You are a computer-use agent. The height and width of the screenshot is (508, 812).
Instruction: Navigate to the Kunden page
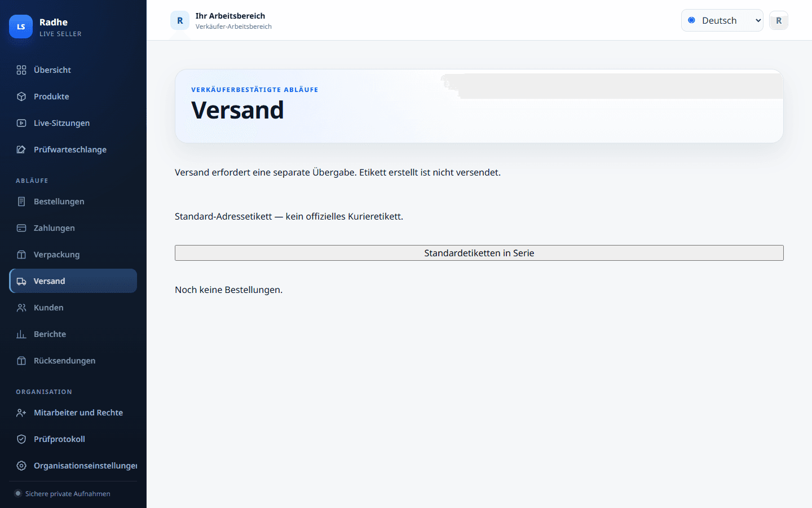[x=73, y=308]
